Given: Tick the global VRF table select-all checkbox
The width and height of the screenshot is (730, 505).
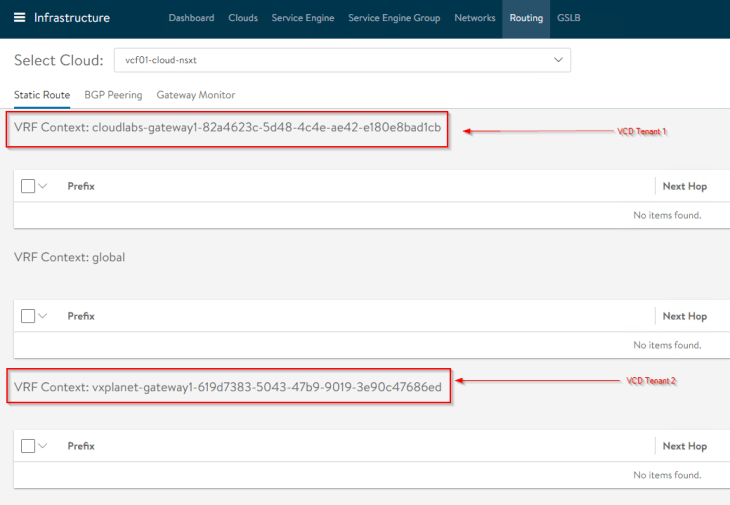Looking at the screenshot, I should pos(28,316).
